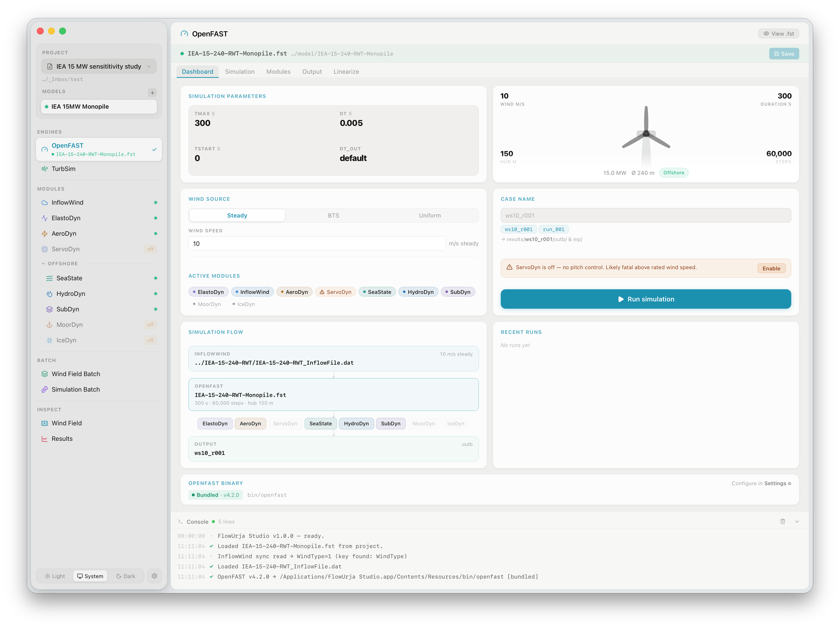The width and height of the screenshot is (840, 629).
Task: Open Simulation Batch icon
Action: [x=44, y=390]
